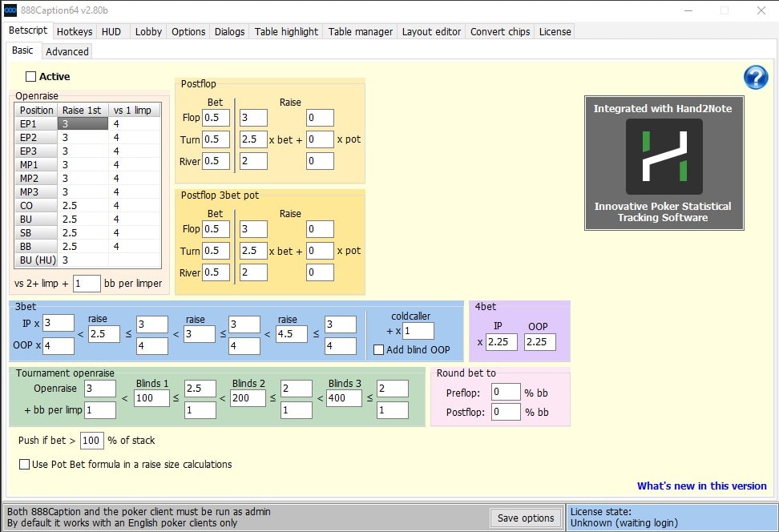Open What's new in this version link
The height and width of the screenshot is (532, 779).
[x=701, y=486]
